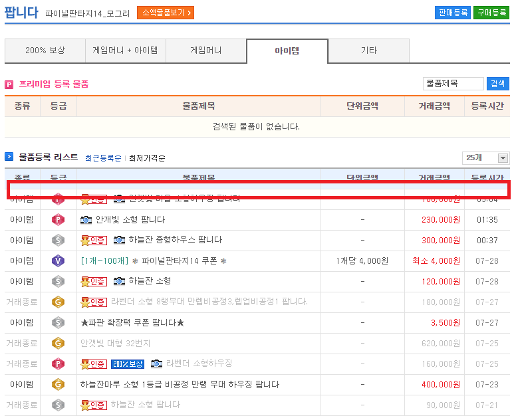Image resolution: width=512 pixels, height=420 pixels.
Task: Click the V grade icon beside 파이널판타지14 쿠폰 listing
Action: pos(58,261)
